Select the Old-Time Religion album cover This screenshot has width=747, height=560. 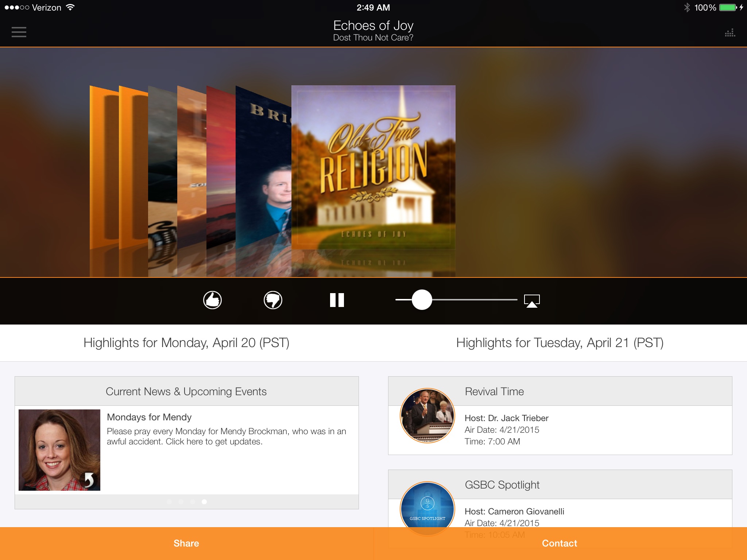(x=373, y=167)
